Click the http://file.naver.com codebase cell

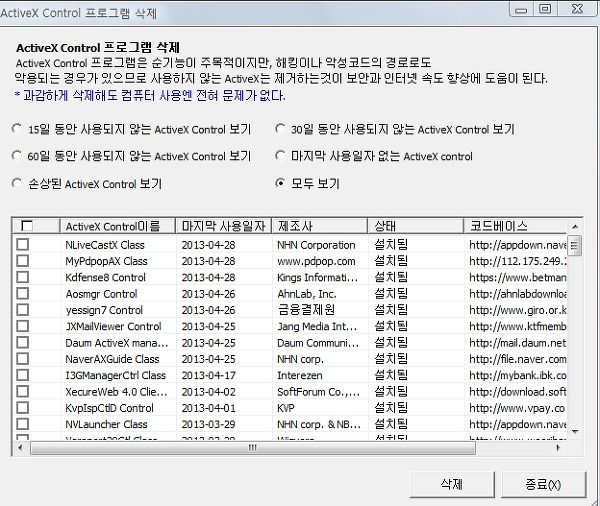click(518, 359)
